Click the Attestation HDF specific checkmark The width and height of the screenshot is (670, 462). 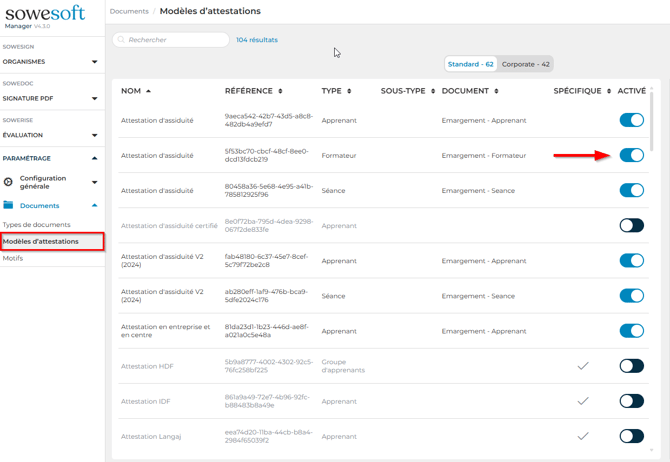tap(583, 366)
